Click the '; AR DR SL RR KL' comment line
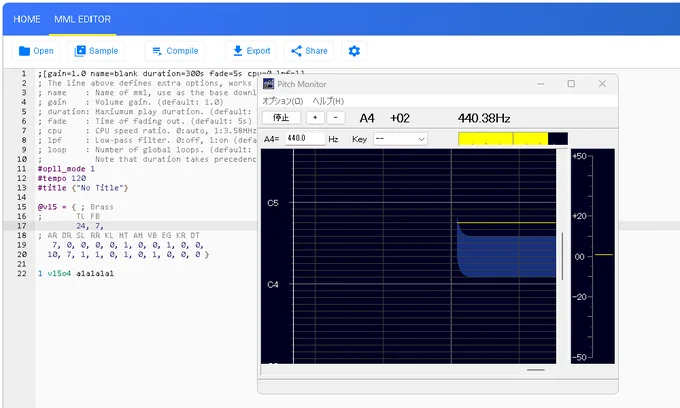Image resolution: width=680 pixels, height=408 pixels. [118, 235]
